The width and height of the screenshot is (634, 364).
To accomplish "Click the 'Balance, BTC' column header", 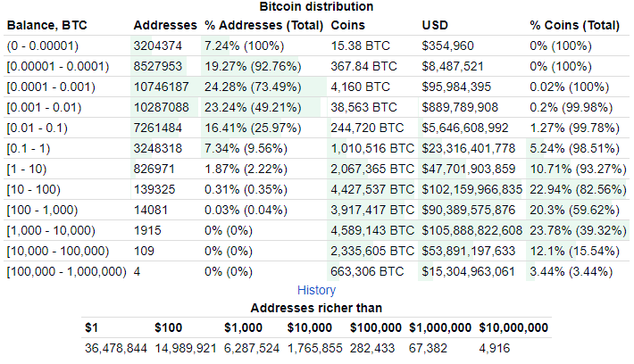I will point(47,25).
